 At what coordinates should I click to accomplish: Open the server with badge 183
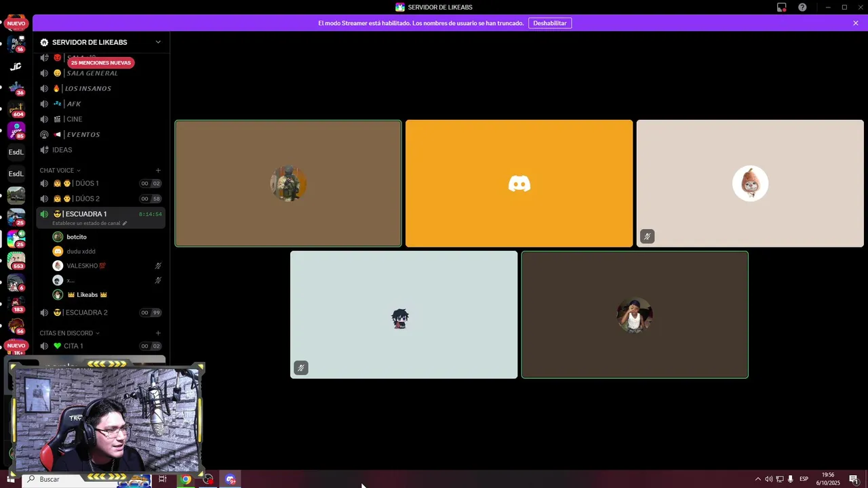(16, 304)
